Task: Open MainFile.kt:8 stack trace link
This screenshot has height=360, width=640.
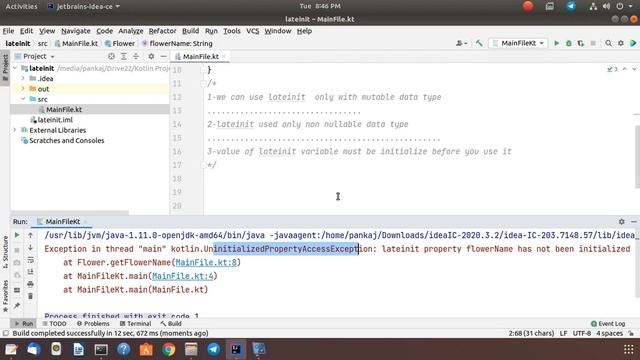Action: click(206, 262)
